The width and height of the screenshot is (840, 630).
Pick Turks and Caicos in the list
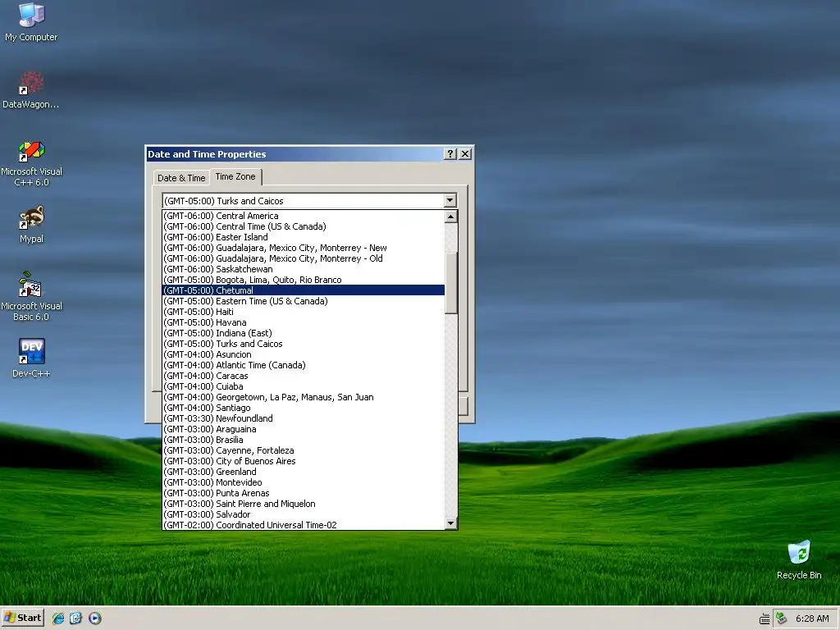[x=304, y=344]
